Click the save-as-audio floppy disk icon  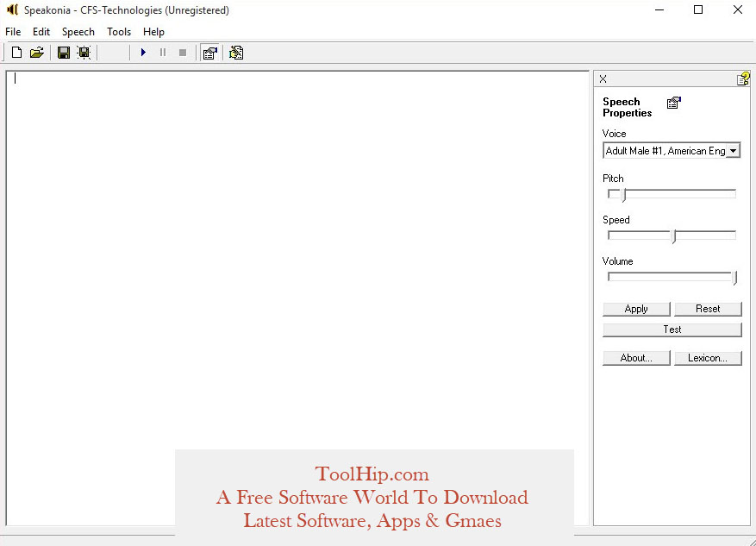pos(84,52)
